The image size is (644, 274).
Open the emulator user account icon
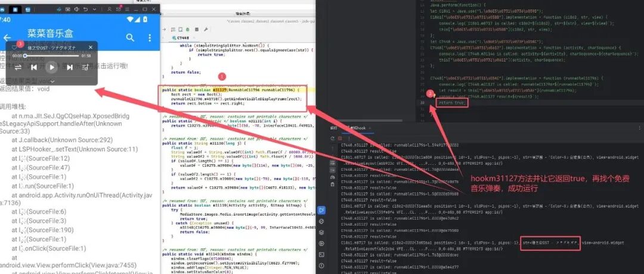pos(109,9)
